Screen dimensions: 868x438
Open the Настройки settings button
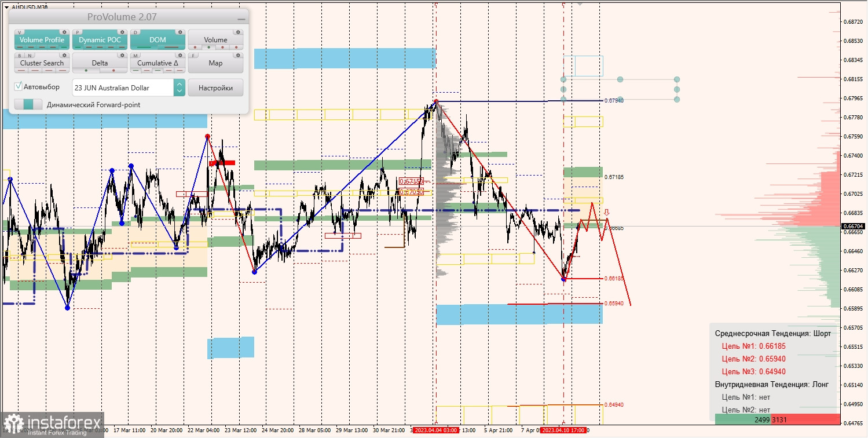pyautogui.click(x=215, y=87)
